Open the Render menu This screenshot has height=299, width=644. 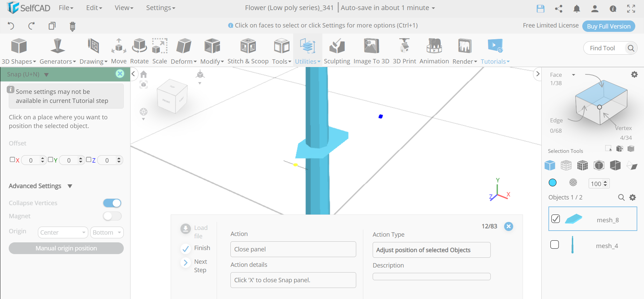point(465,51)
